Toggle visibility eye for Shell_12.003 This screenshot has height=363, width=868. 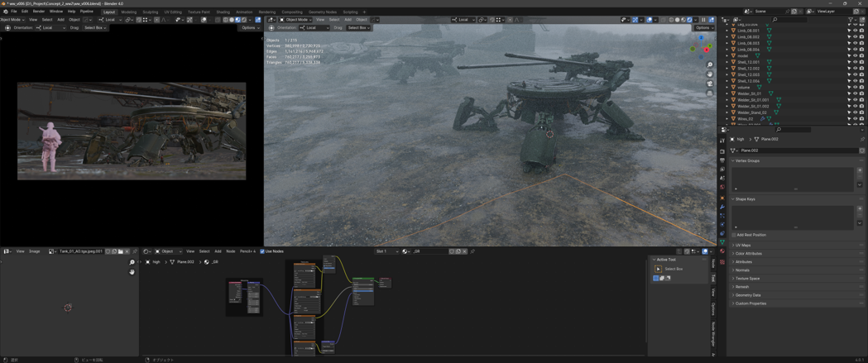coord(856,74)
